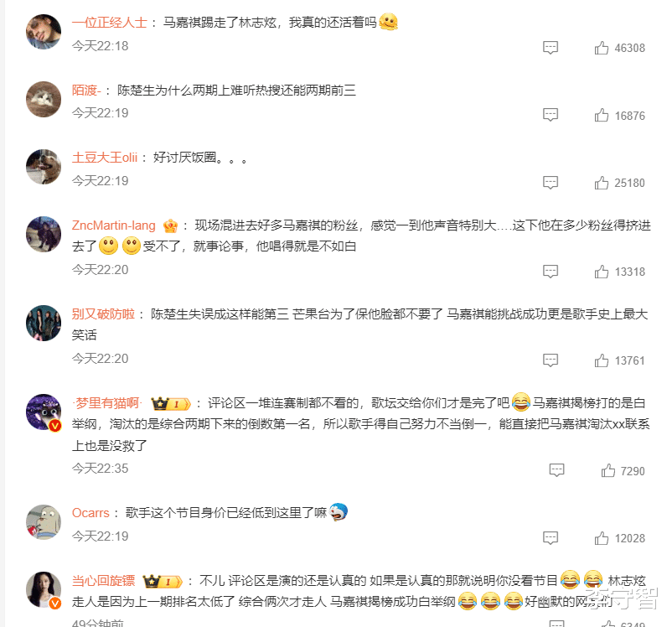Screen dimensions: 672x627
Task: Open replies for 一位正经人士's comment
Action: pyautogui.click(x=551, y=48)
